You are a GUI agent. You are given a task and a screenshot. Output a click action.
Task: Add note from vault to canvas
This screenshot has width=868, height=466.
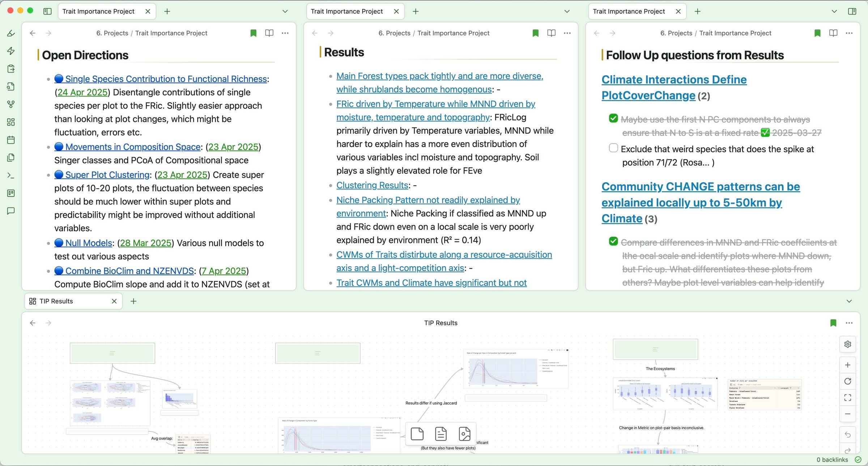441,434
